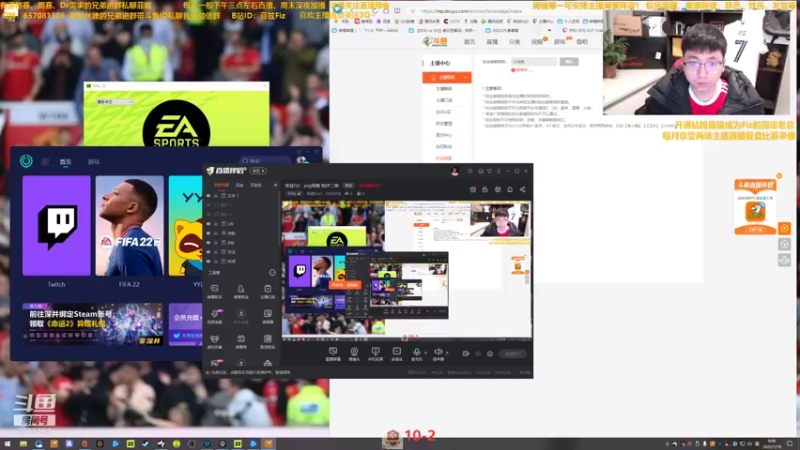Toggle the lock on the B站 source
800x450 pixels.
pyautogui.click(x=216, y=242)
